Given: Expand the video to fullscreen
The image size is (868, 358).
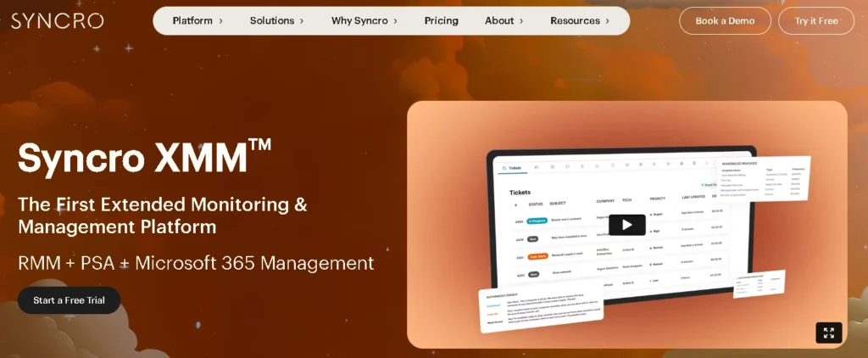Looking at the screenshot, I should click(x=828, y=333).
